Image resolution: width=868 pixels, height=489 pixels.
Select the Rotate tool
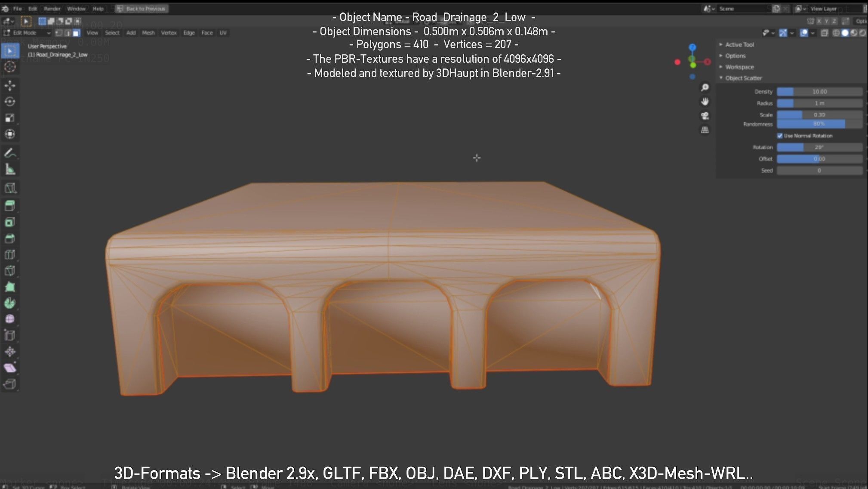click(x=10, y=102)
